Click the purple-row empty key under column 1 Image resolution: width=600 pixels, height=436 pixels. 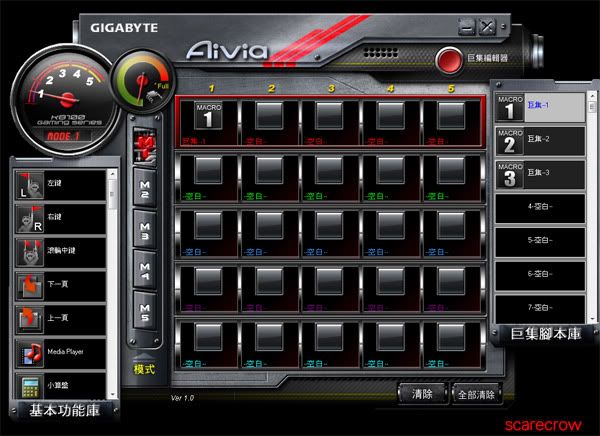208,281
